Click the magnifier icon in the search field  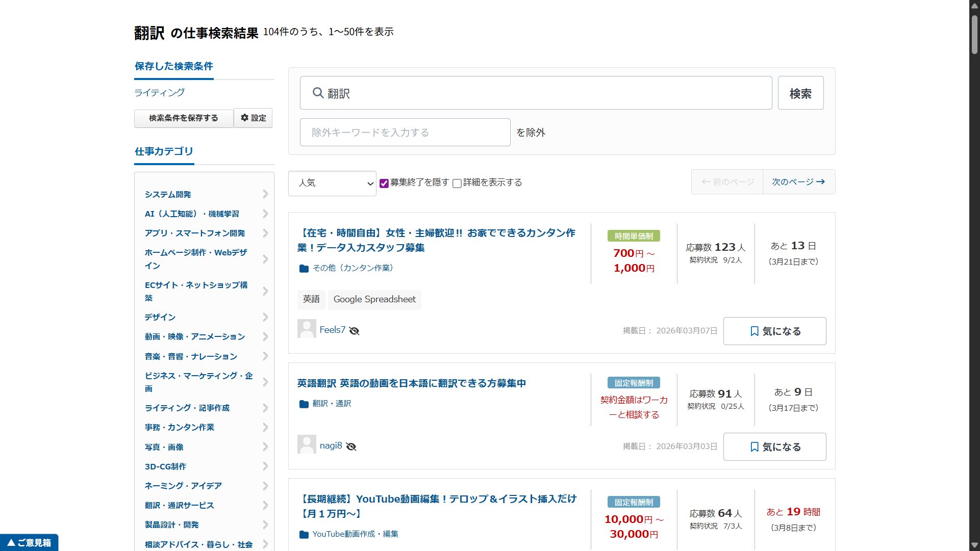pos(318,92)
